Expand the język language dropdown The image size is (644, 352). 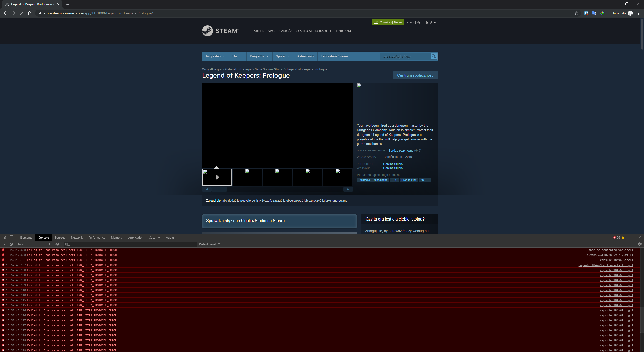point(431,22)
